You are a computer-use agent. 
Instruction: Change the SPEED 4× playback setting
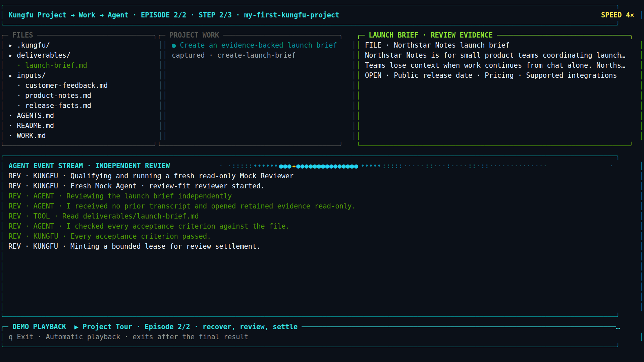[617, 15]
